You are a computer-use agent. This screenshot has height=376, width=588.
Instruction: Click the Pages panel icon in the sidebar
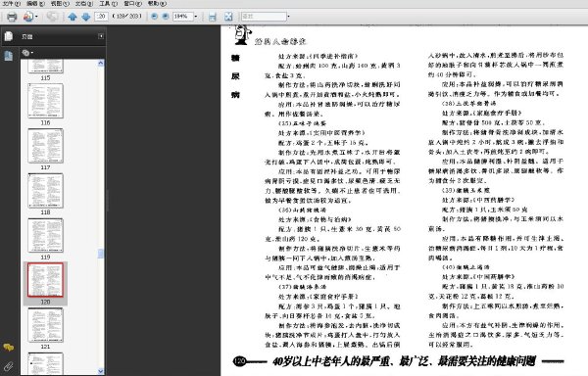[x=8, y=36]
